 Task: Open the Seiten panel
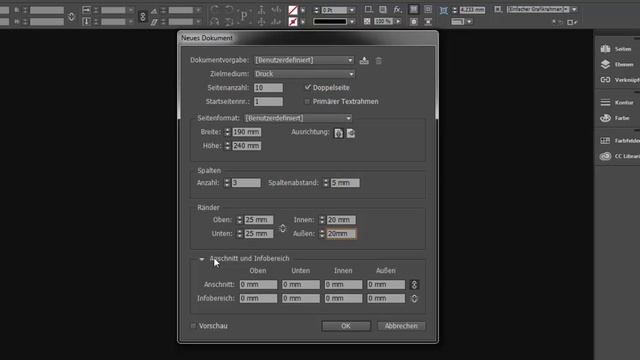click(618, 49)
